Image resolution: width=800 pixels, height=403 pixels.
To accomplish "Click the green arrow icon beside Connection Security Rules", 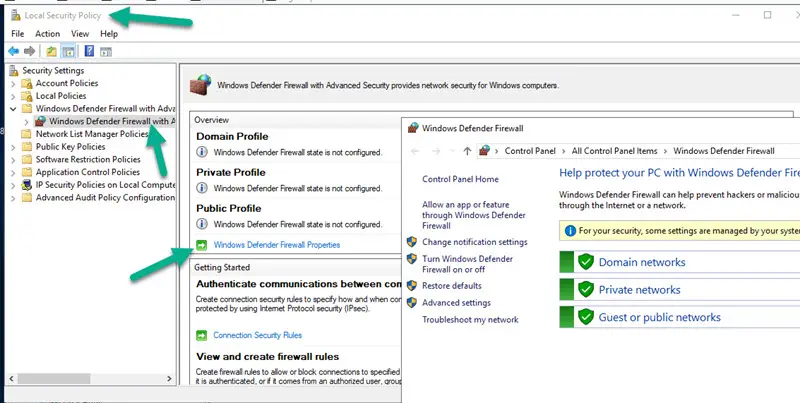I will coord(202,335).
